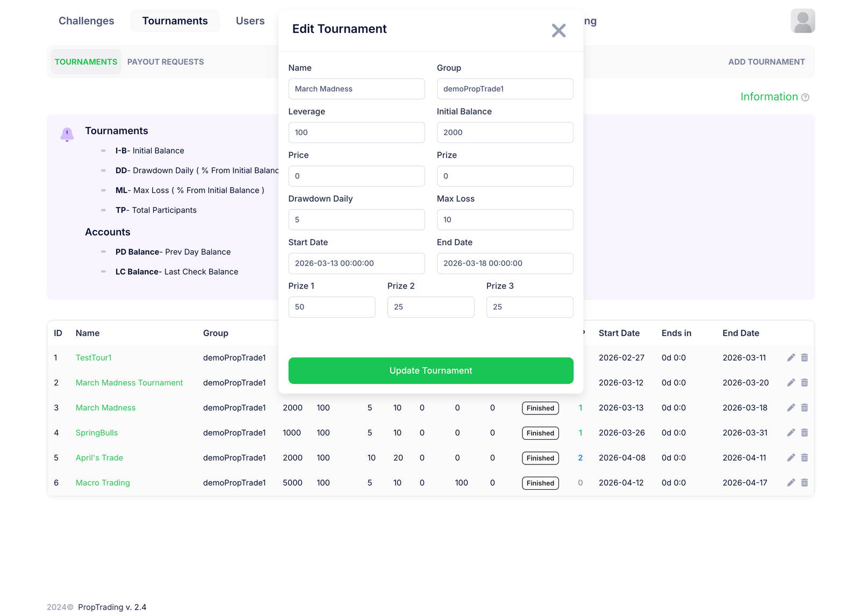Screen dimensions: 860x616
Task: Click the pencil icon for April's Trade
Action: click(791, 457)
